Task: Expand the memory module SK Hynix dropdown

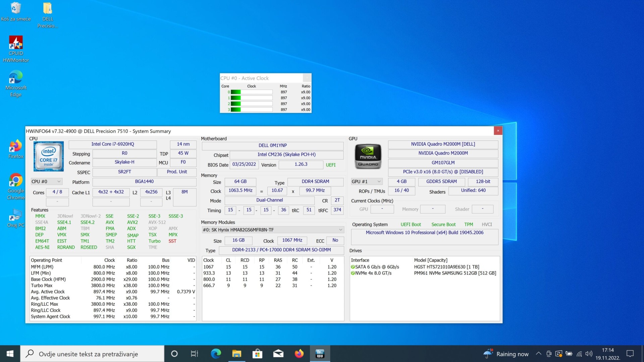Action: pyautogui.click(x=273, y=230)
